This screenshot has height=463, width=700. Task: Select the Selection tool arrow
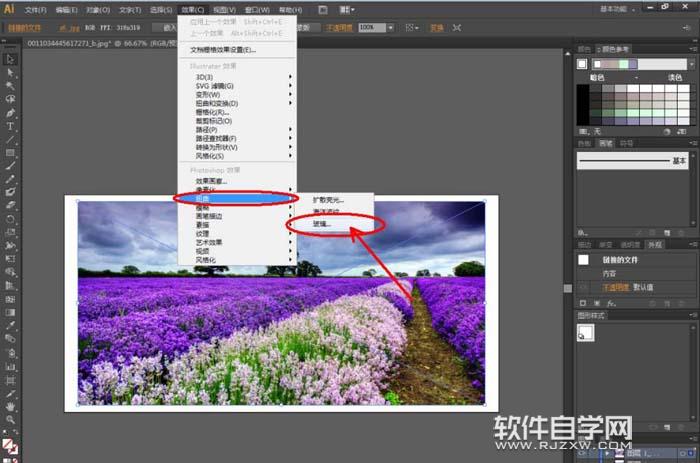point(10,59)
